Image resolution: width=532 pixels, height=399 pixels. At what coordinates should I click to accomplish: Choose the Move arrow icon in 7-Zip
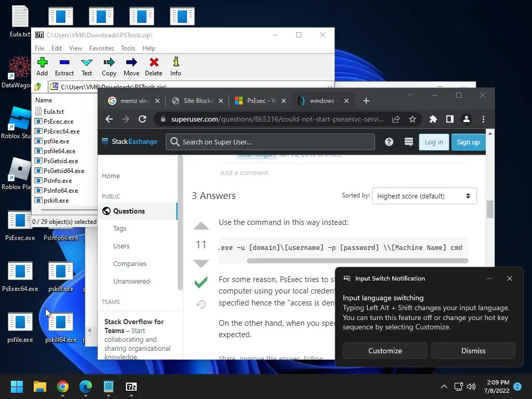point(131,66)
